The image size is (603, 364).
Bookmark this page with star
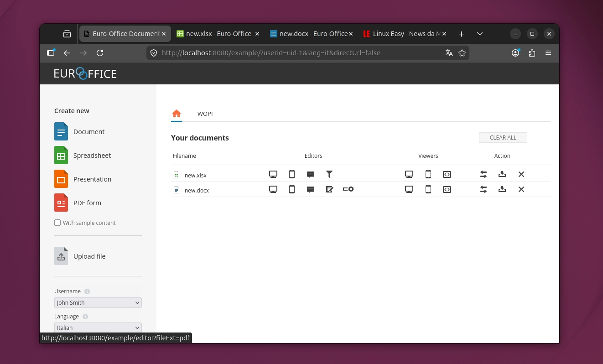point(462,53)
